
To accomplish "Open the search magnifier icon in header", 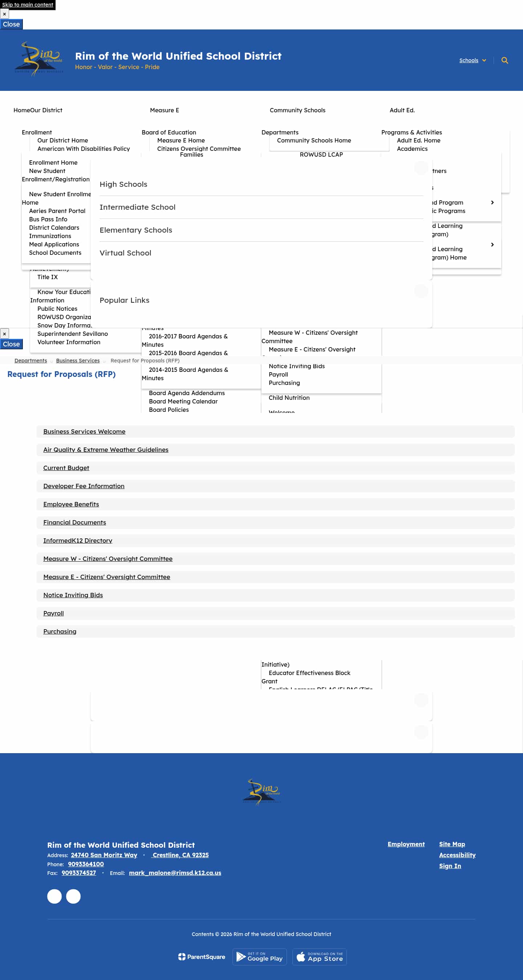I will [504, 60].
